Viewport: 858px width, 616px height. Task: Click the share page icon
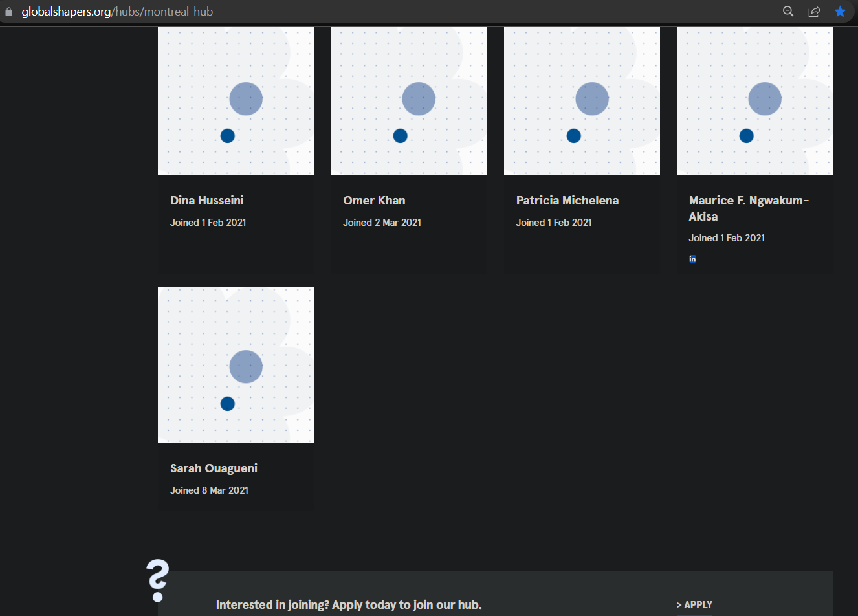click(x=815, y=12)
